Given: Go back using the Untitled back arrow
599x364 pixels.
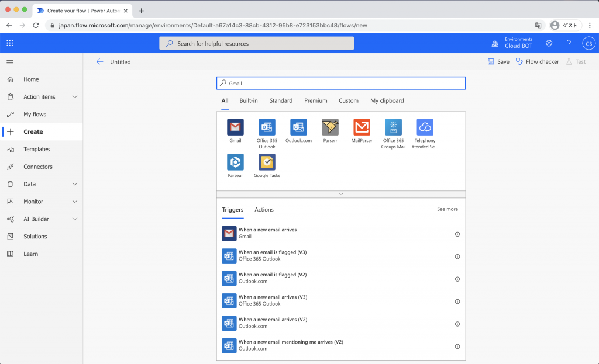Looking at the screenshot, I should 99,62.
